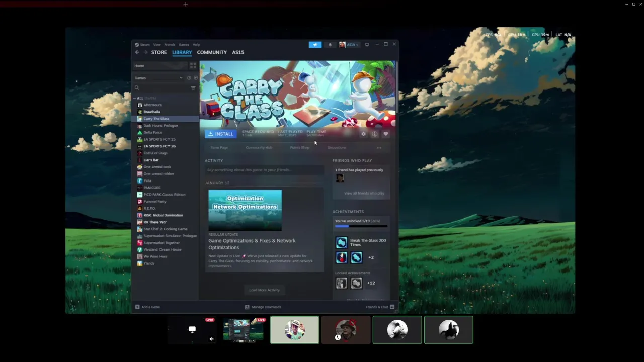Click the achievements progress bar
The image size is (644, 362).
click(361, 226)
